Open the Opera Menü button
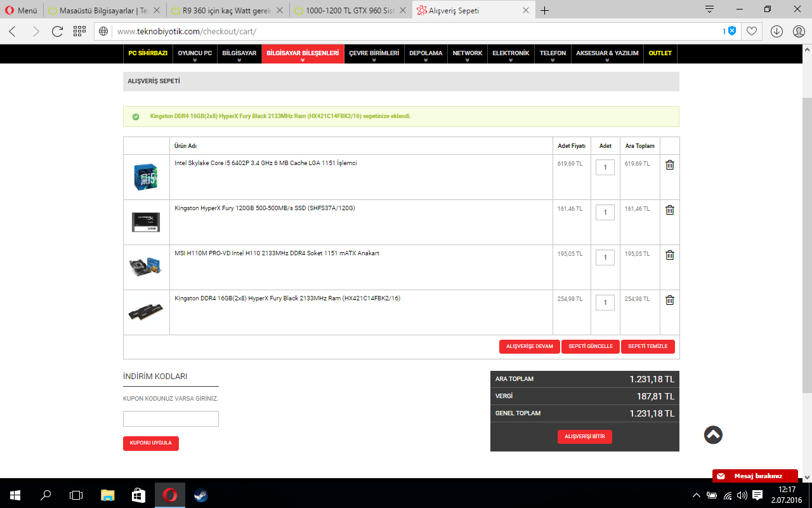 click(21, 11)
